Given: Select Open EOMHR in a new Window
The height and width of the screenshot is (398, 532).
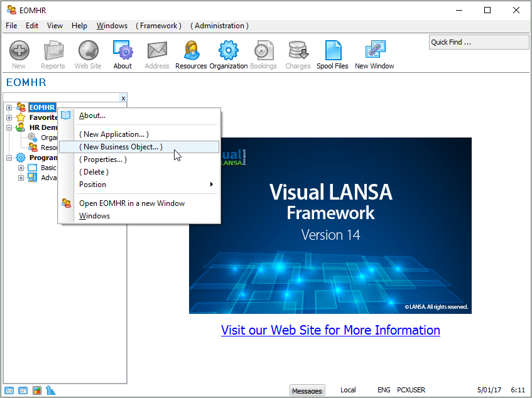Looking at the screenshot, I should click(x=139, y=203).
